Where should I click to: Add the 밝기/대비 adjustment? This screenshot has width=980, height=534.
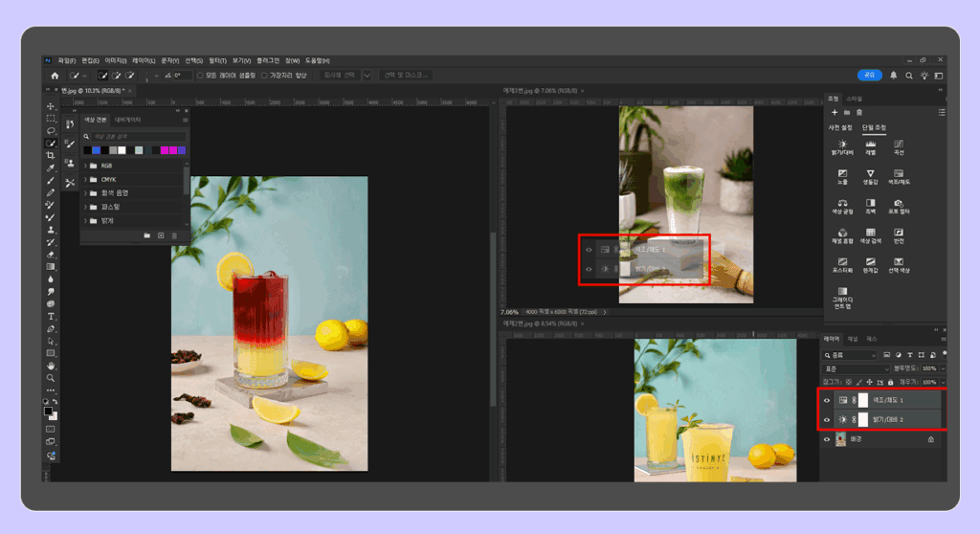point(842,147)
